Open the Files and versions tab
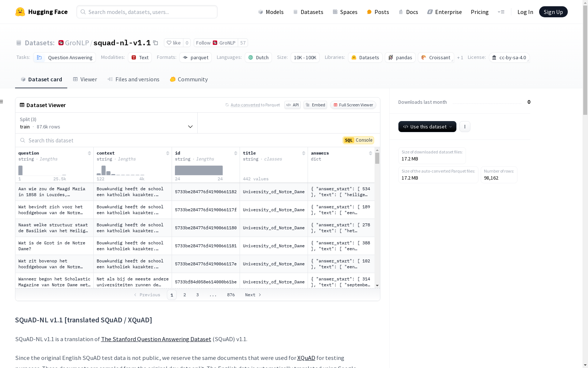Screen dimensions: 588x368 pyautogui.click(x=133, y=79)
